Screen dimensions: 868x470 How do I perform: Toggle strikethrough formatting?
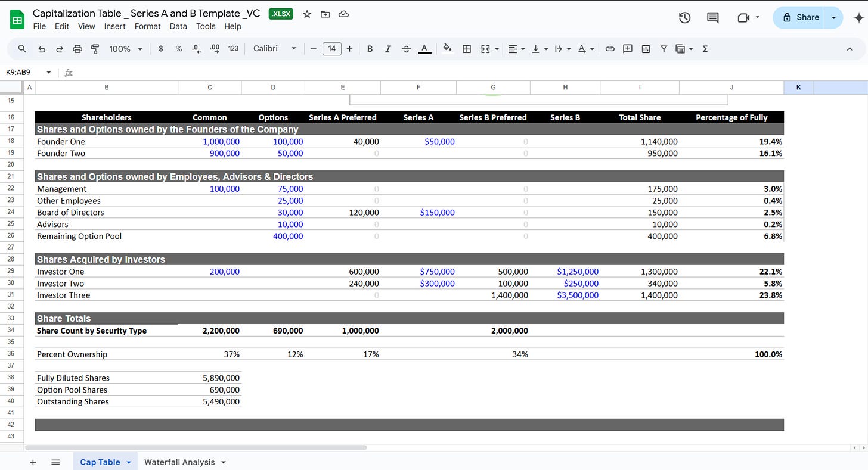tap(407, 49)
